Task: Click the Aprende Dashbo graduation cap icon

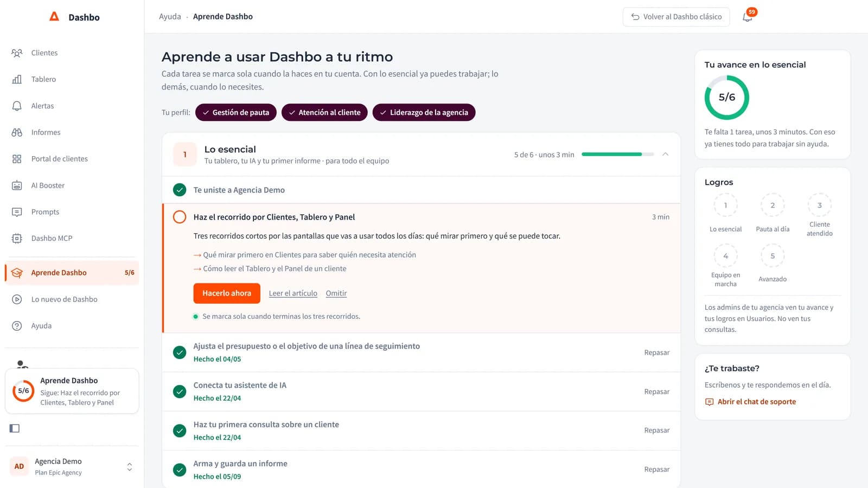Action: [17, 273]
